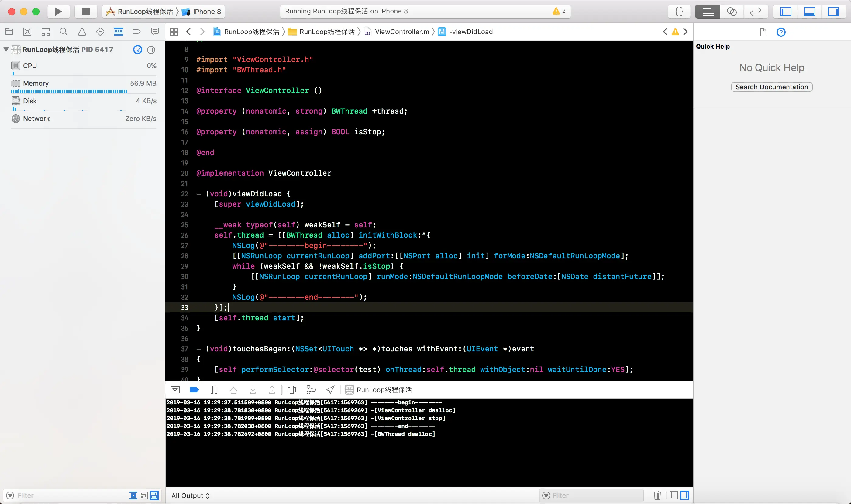Click the Stop button in toolbar
851x504 pixels.
click(86, 12)
